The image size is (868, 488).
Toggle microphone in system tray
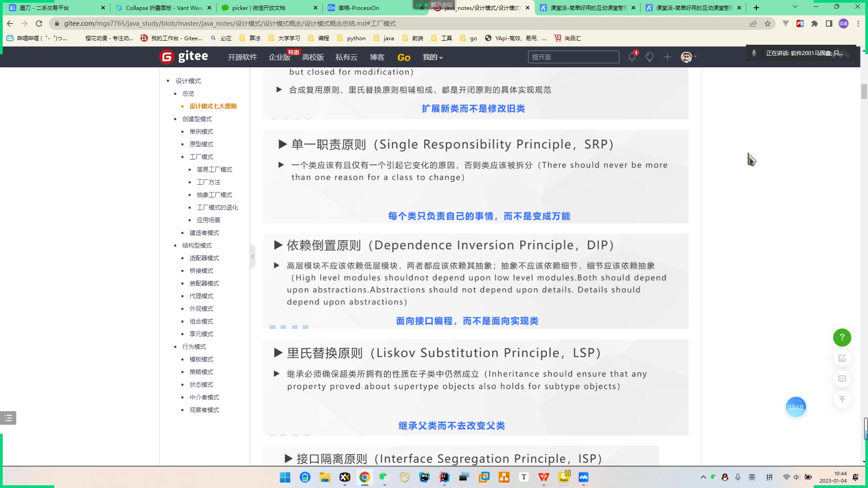[738, 477]
